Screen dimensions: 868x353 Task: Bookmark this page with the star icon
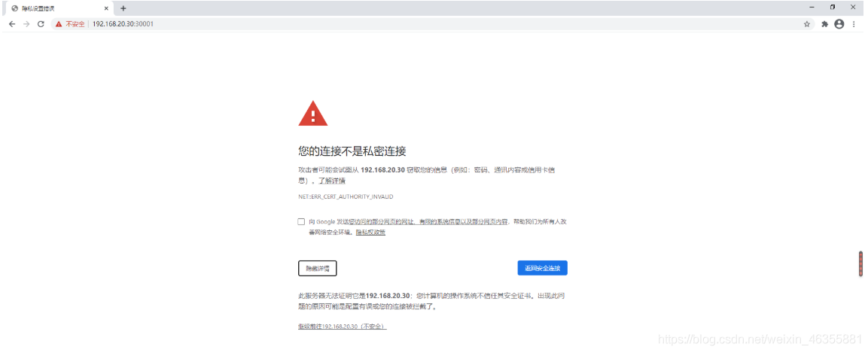coord(807,24)
